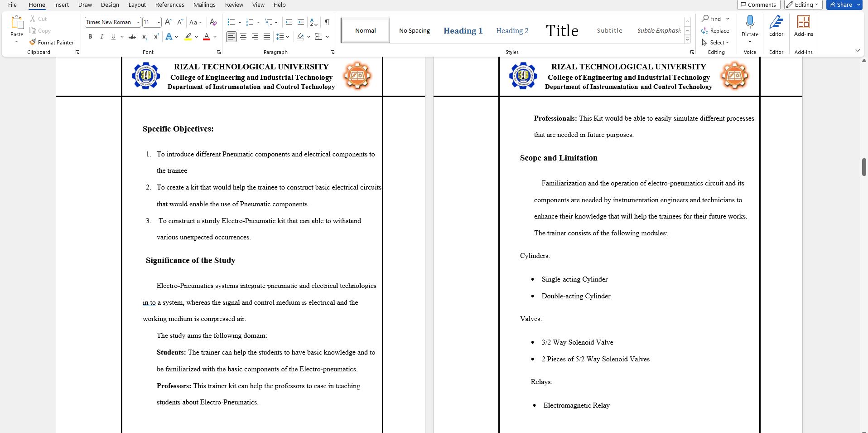Toggle align left
Image resolution: width=868 pixels, height=433 pixels.
click(x=231, y=37)
